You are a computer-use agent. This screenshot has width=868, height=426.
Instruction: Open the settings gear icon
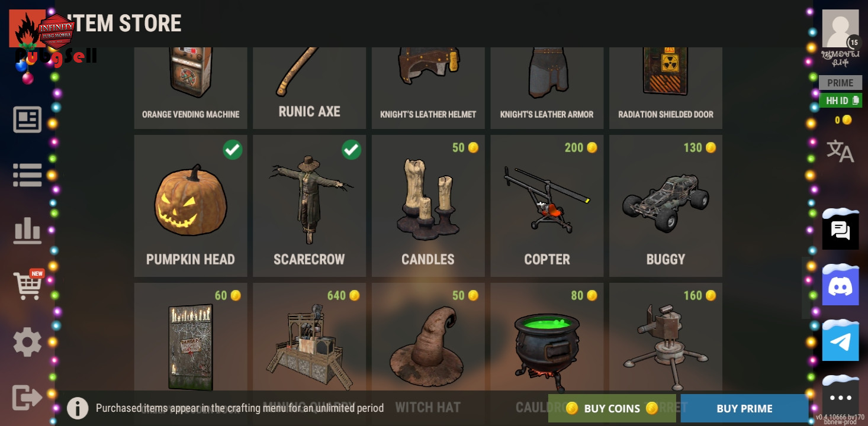[27, 342]
